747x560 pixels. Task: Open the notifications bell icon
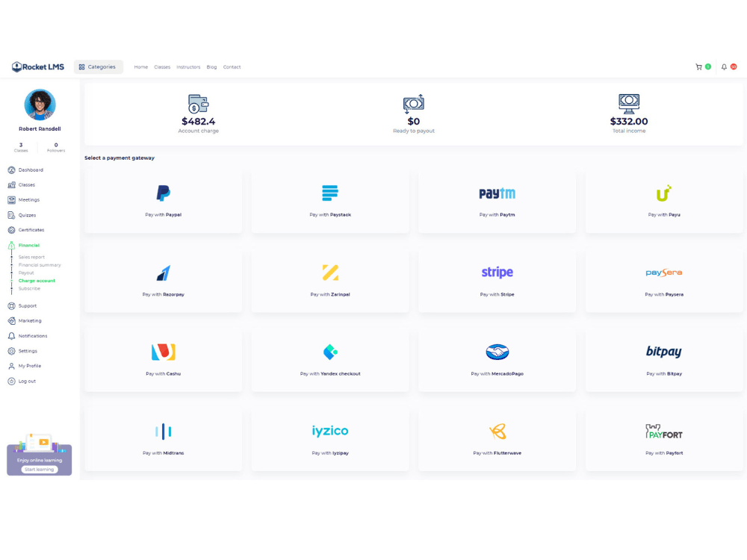723,66
